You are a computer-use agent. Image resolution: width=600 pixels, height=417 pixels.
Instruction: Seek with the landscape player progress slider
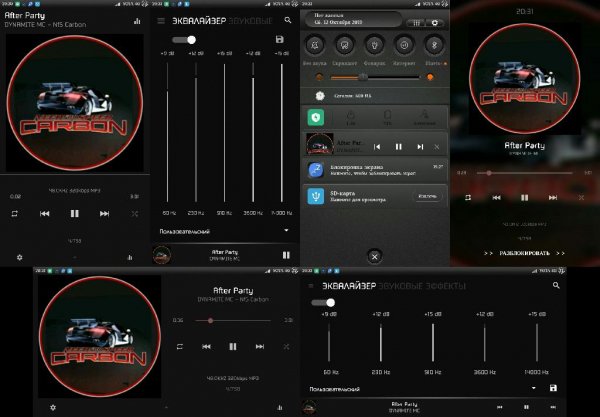tap(233, 320)
